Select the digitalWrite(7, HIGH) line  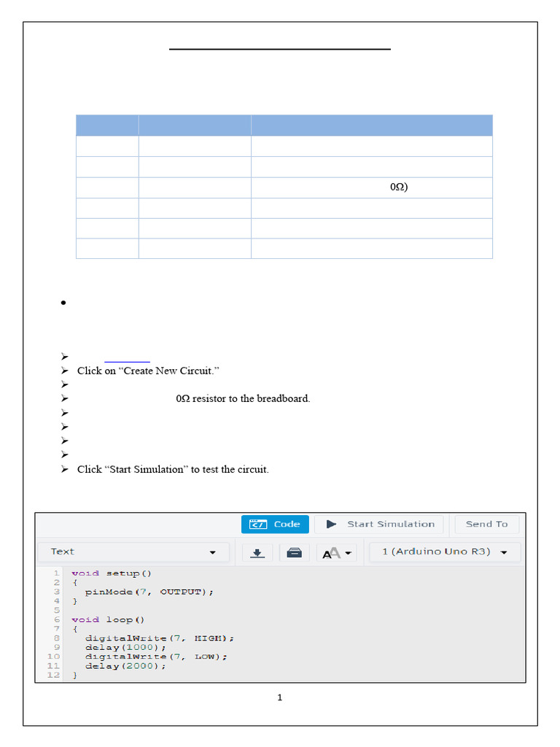(160, 638)
